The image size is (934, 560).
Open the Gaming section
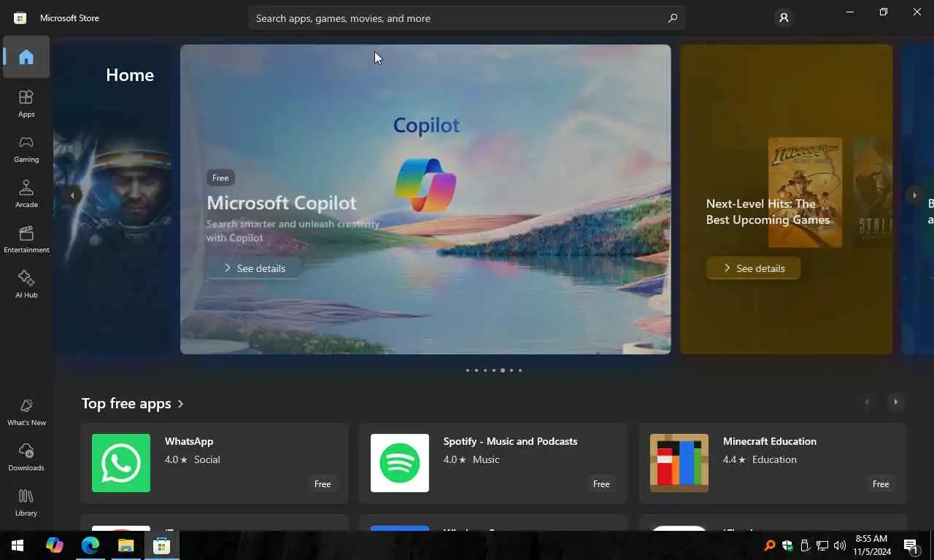pos(26,148)
